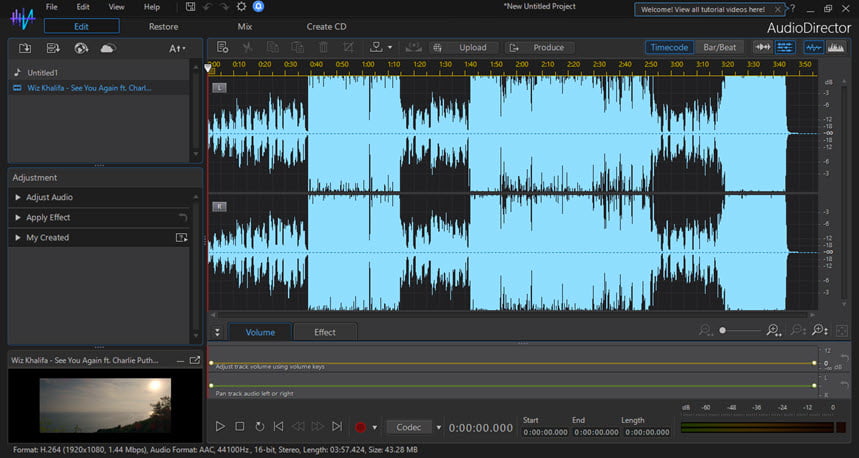Image resolution: width=859 pixels, height=458 pixels.
Task: Click the red Record button
Action: [x=360, y=427]
